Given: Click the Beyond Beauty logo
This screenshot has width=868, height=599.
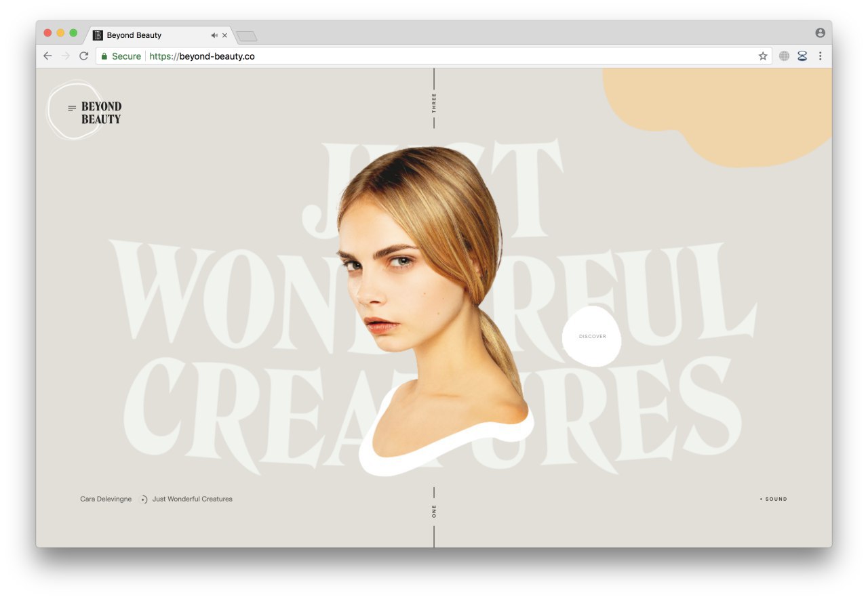Looking at the screenshot, I should (x=101, y=112).
